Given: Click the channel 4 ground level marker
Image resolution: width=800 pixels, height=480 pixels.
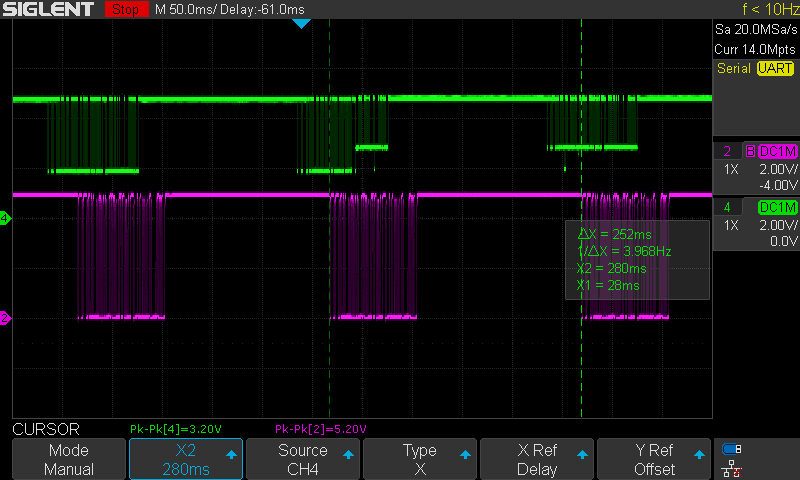Looking at the screenshot, I should point(5,218).
